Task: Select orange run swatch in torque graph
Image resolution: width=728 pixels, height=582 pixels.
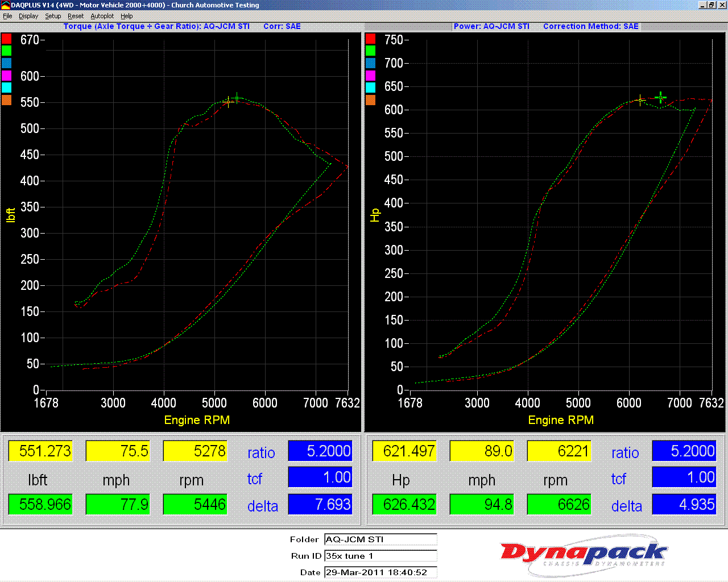Action: click(x=6, y=100)
